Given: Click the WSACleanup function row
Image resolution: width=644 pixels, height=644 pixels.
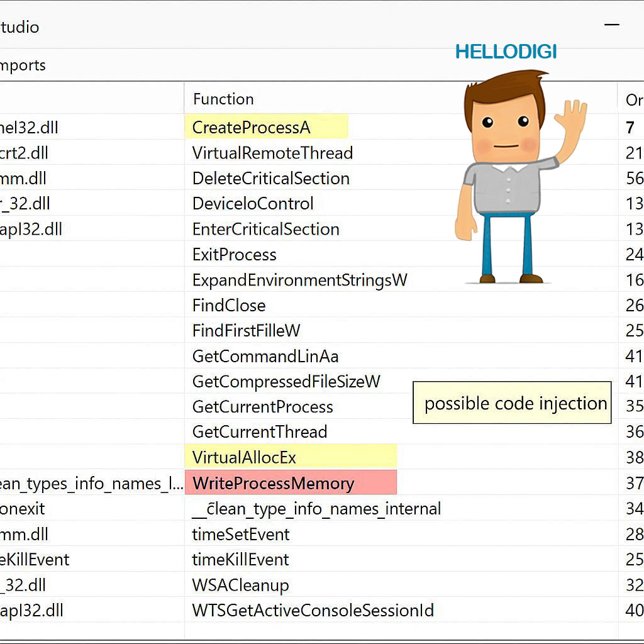Looking at the screenshot, I should click(x=240, y=585).
